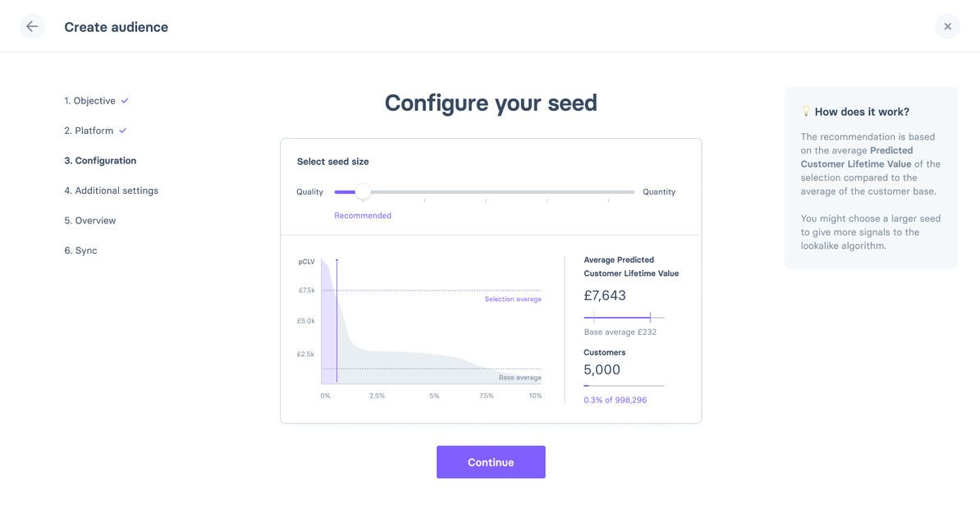Click the Platform step checkmark icon
980x528 pixels.
[123, 131]
